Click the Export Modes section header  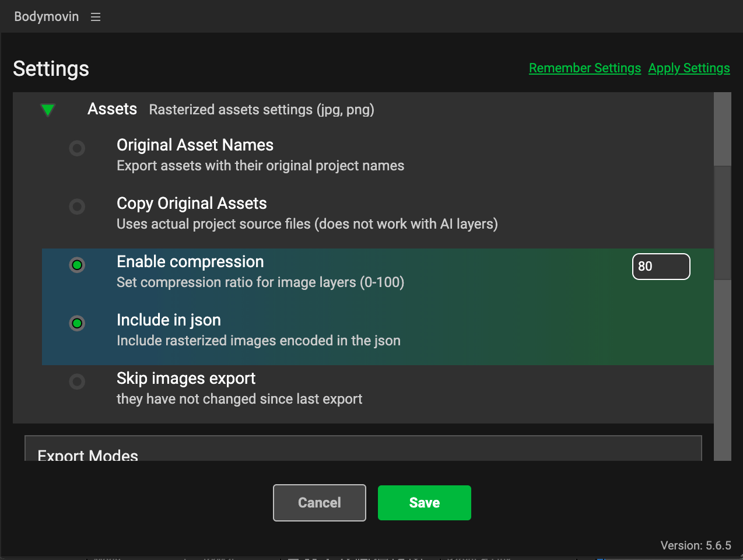pyautogui.click(x=88, y=455)
